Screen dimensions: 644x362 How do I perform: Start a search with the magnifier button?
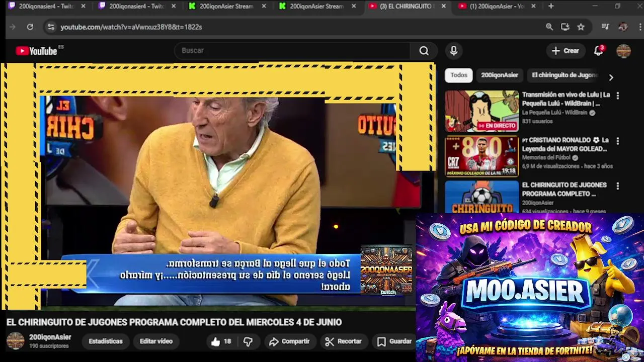pyautogui.click(x=424, y=51)
